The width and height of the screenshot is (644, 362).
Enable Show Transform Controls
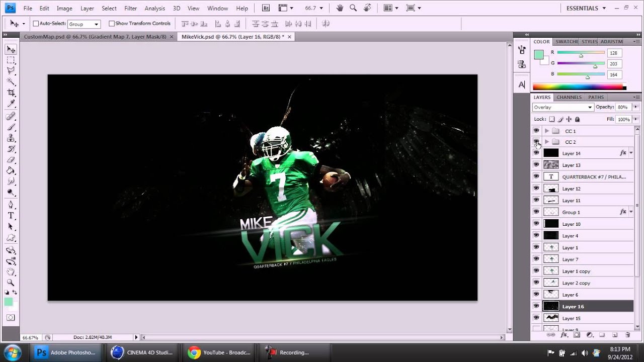(112, 24)
